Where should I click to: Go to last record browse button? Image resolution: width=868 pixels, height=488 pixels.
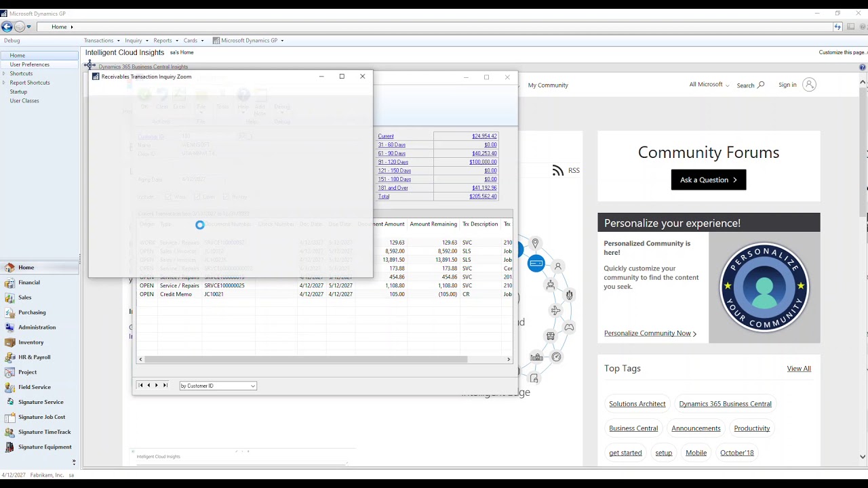[x=165, y=386]
